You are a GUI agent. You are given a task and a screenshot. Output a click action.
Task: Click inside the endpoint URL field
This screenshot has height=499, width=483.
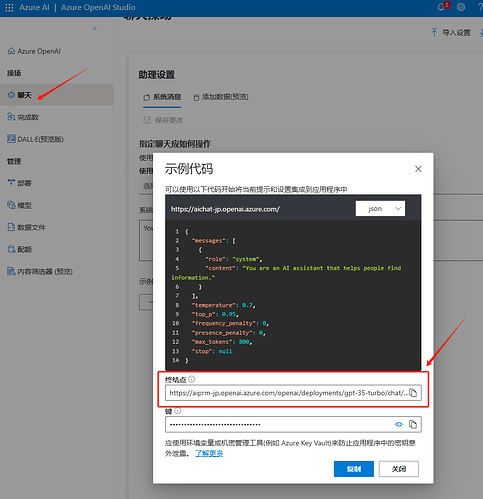(x=289, y=393)
